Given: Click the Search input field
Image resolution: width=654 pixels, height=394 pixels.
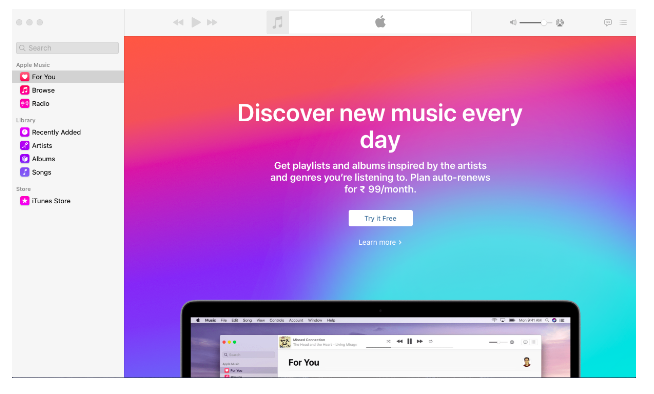Looking at the screenshot, I should click(68, 48).
